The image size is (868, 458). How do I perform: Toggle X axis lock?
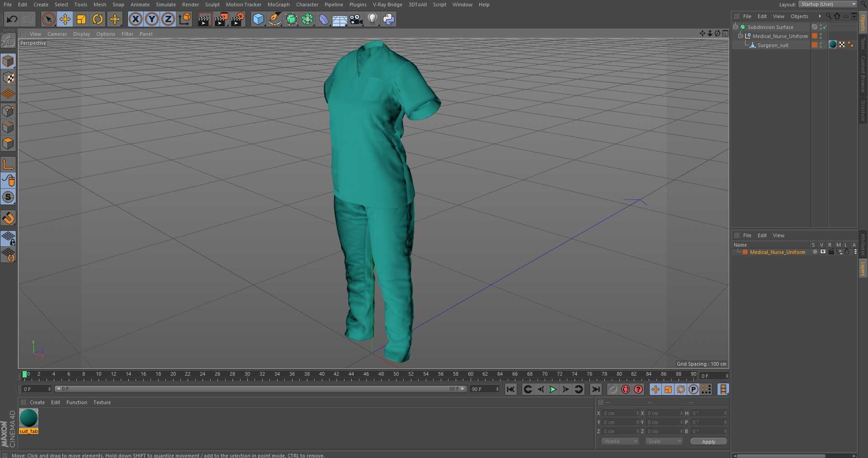(x=135, y=19)
